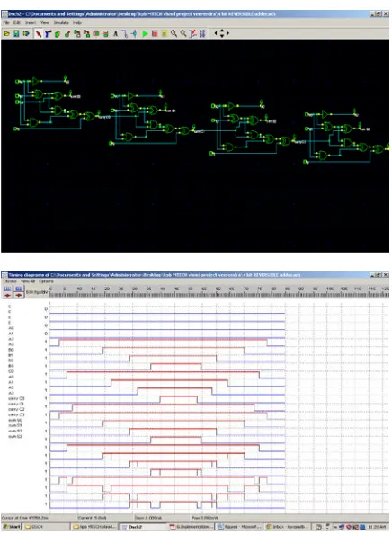Pan right with the toolbar right arrow
Image resolution: width=392 pixels, height=534 pixels.
coord(227,33)
